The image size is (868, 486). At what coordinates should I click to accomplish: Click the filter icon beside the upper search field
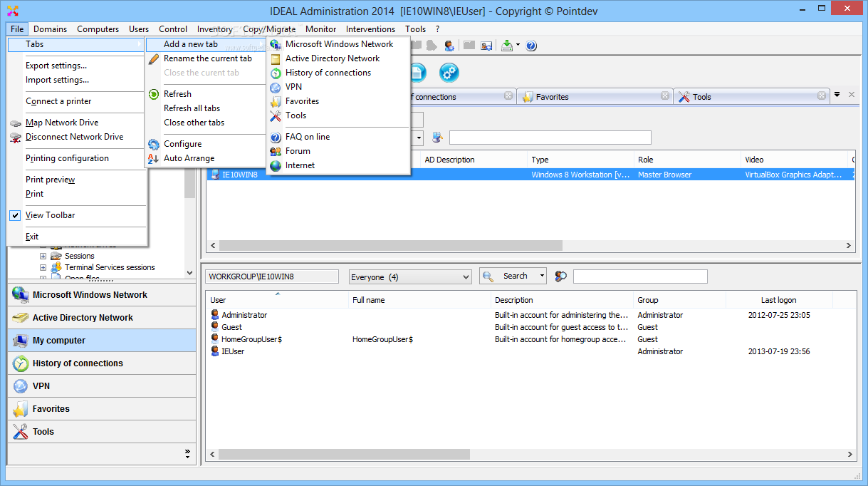click(x=437, y=138)
